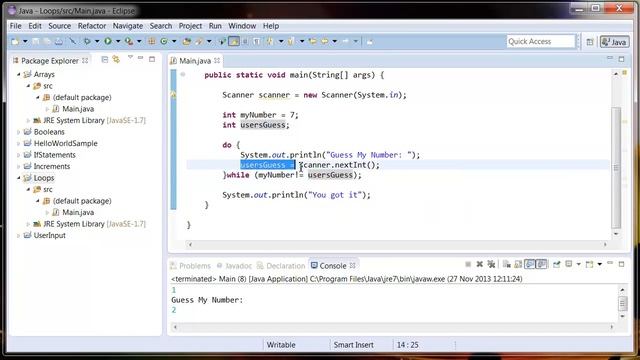This screenshot has width=640, height=360.
Task: Click Remove All Terminated Launches icon
Action: 491,264
